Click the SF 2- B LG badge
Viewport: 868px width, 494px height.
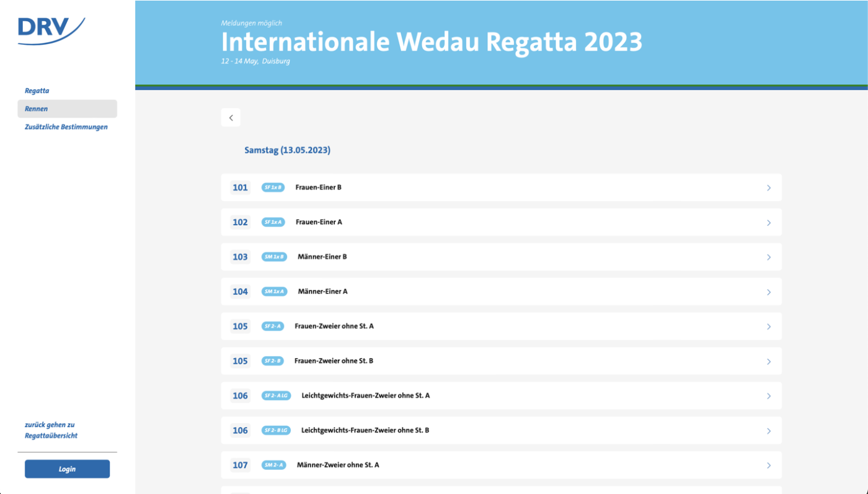[276, 431]
